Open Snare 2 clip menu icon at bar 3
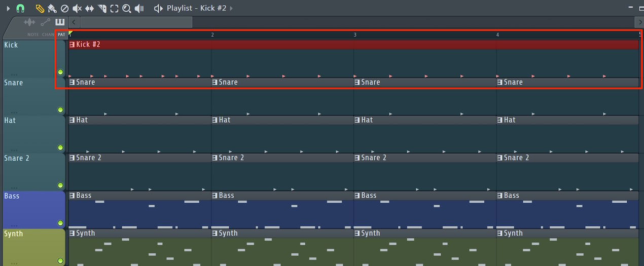The image size is (644, 266). point(357,158)
